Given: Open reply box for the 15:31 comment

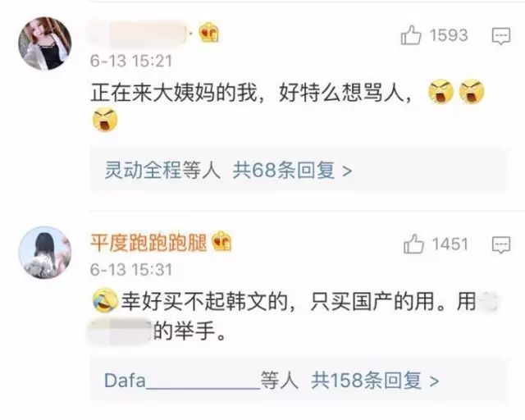Looking at the screenshot, I should click(501, 244).
